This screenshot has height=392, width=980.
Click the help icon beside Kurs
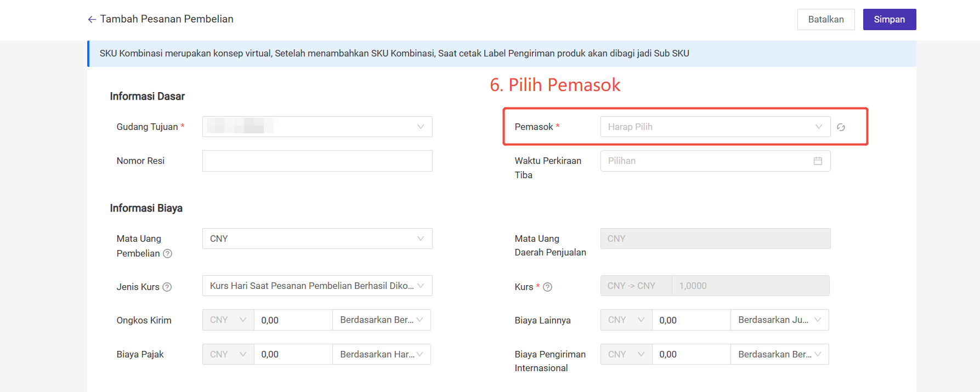pyautogui.click(x=547, y=287)
